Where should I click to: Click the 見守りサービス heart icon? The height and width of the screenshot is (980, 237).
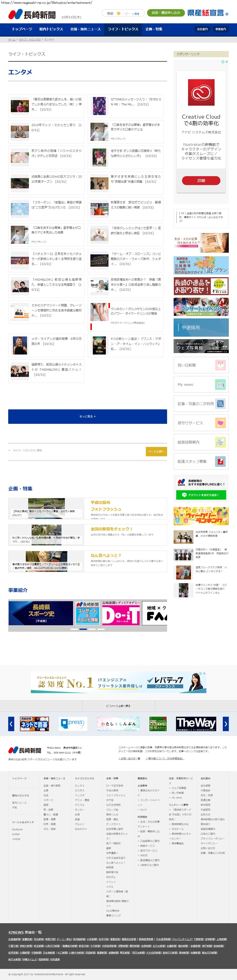pyautogui.click(x=221, y=423)
